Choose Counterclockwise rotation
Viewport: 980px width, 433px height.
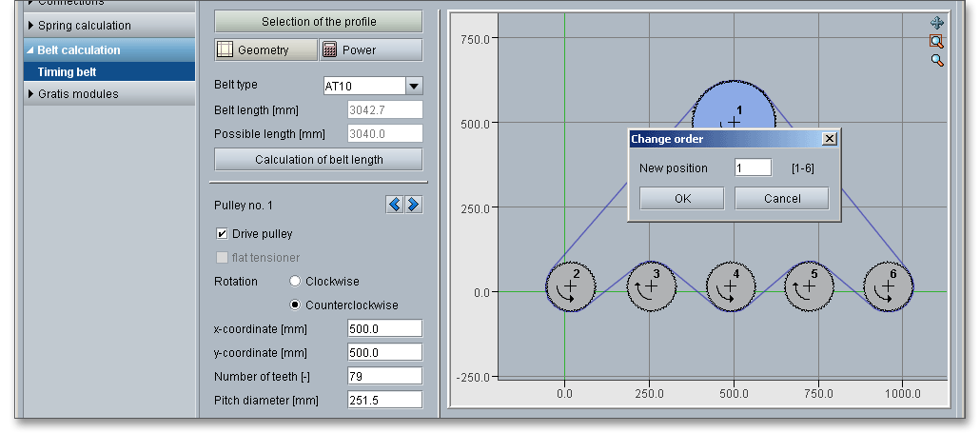click(295, 305)
